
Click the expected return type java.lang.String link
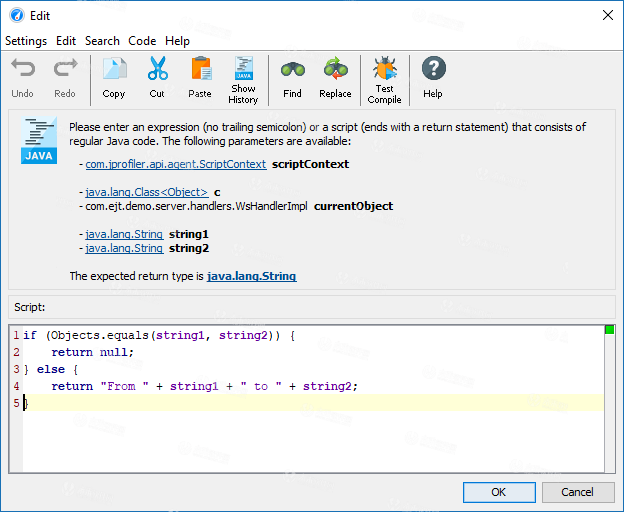coord(251,276)
